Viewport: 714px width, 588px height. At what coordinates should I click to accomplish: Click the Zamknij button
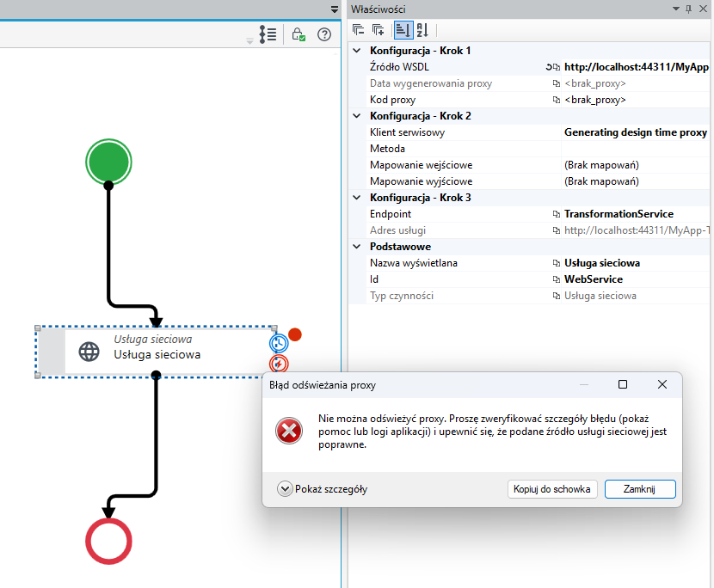[640, 489]
